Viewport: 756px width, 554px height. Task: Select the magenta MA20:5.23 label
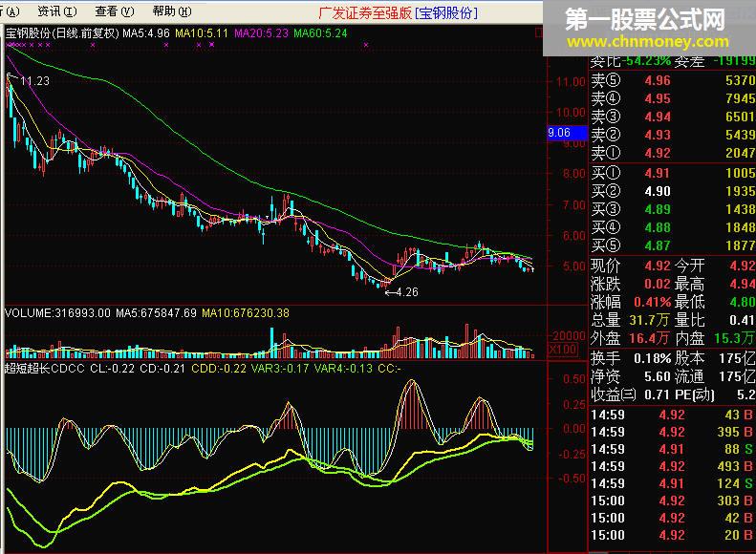click(261, 33)
